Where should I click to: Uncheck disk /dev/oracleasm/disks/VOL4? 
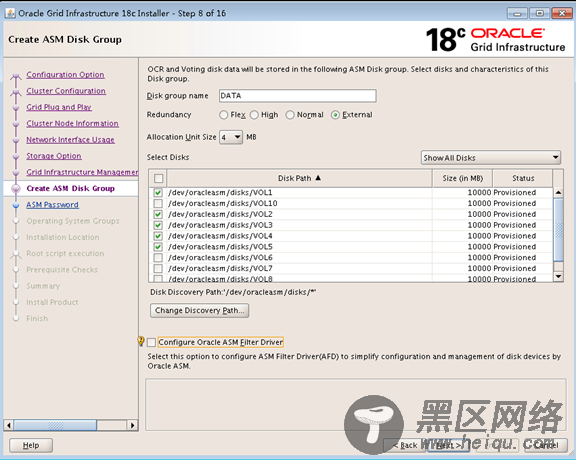(158, 236)
